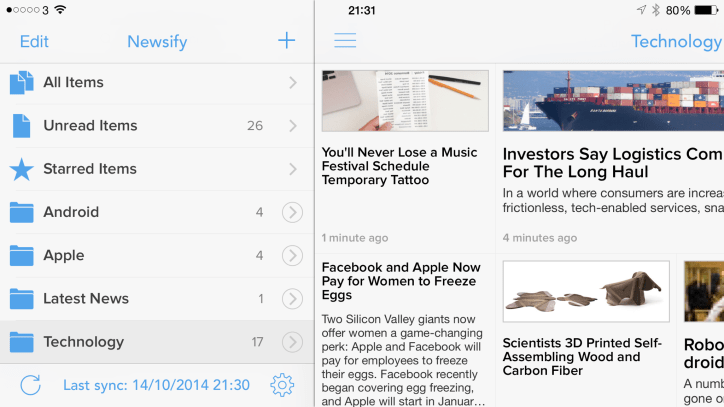The image size is (724, 407).
Task: Open the music festival tattoo article headline
Action: click(399, 166)
